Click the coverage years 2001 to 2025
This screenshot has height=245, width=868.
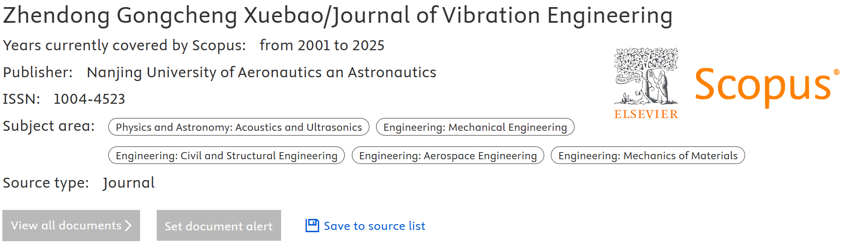(x=322, y=45)
